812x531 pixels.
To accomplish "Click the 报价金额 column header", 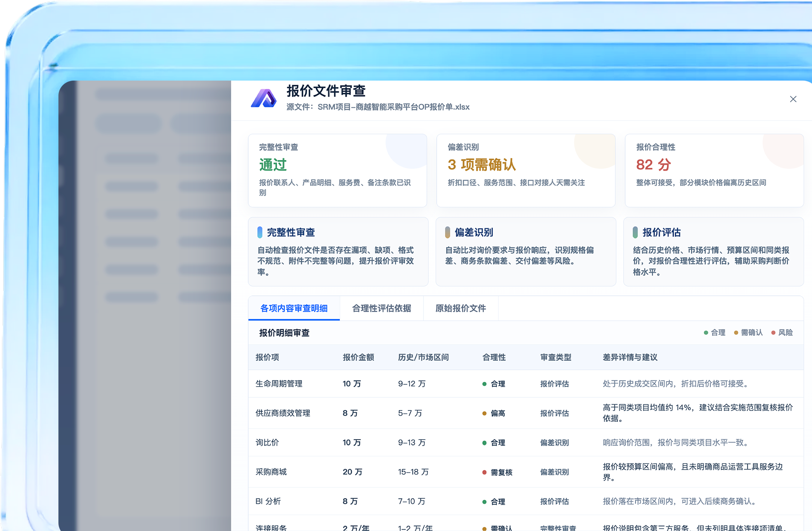I will click(358, 357).
